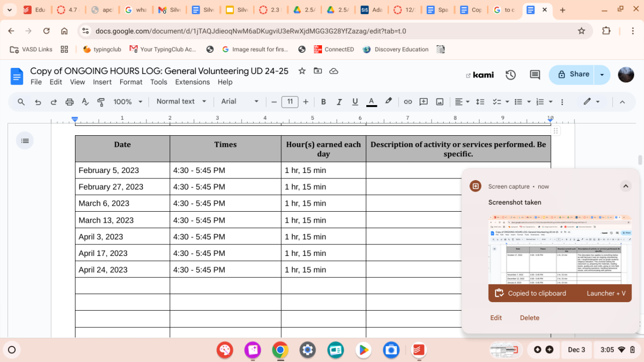Image resolution: width=644 pixels, height=362 pixels.
Task: Click the Paint format roller icon
Action: click(101, 102)
